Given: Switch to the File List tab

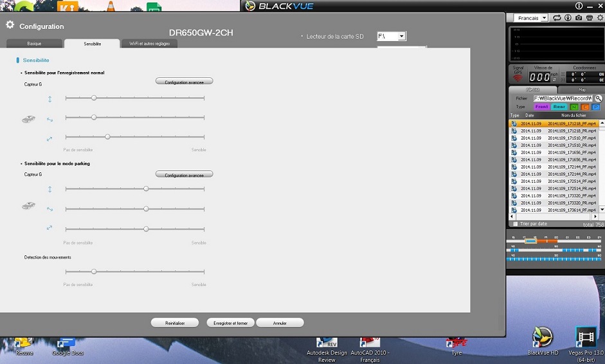Looking at the screenshot, I should tap(533, 89).
